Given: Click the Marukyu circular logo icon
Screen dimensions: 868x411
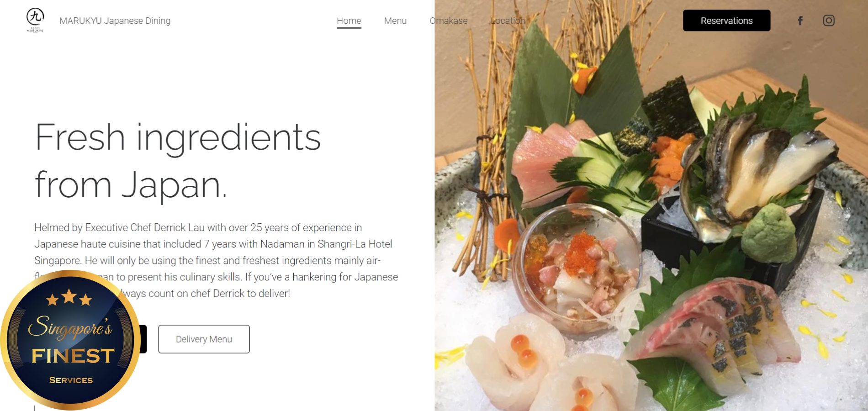Looking at the screenshot, I should [x=35, y=20].
